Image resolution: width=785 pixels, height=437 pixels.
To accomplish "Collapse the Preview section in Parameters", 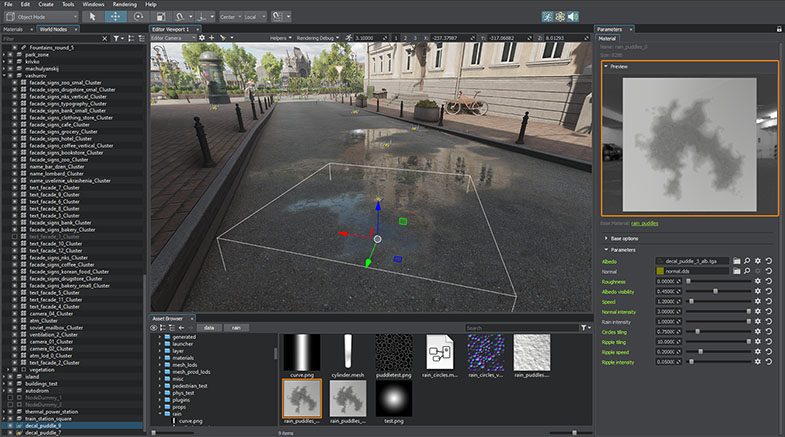I will pyautogui.click(x=605, y=66).
